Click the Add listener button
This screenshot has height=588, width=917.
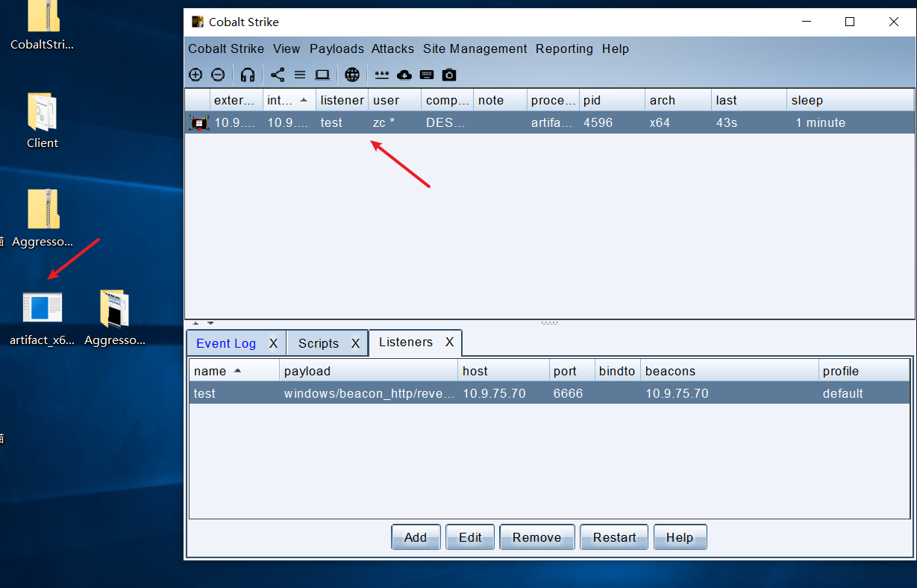pyautogui.click(x=416, y=537)
